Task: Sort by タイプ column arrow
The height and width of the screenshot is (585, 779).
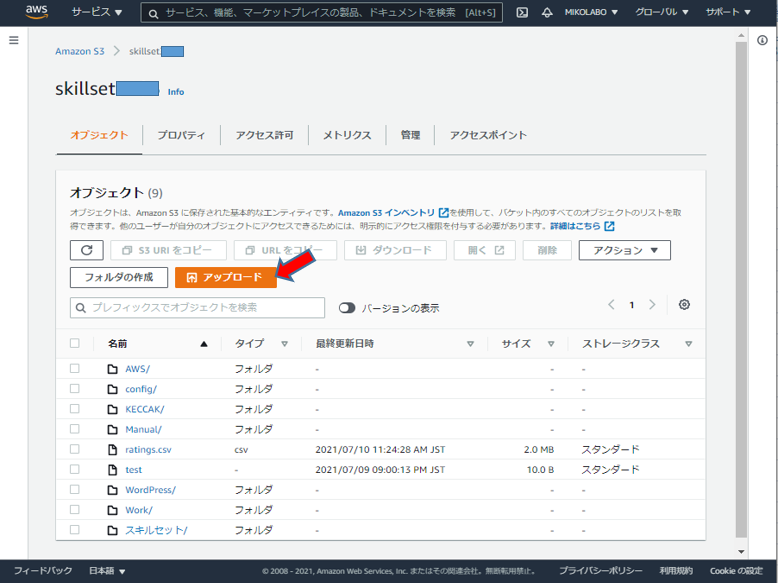Action: [x=285, y=344]
